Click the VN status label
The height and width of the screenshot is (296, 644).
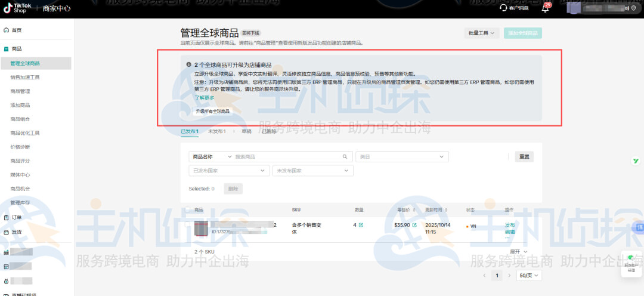click(473, 227)
